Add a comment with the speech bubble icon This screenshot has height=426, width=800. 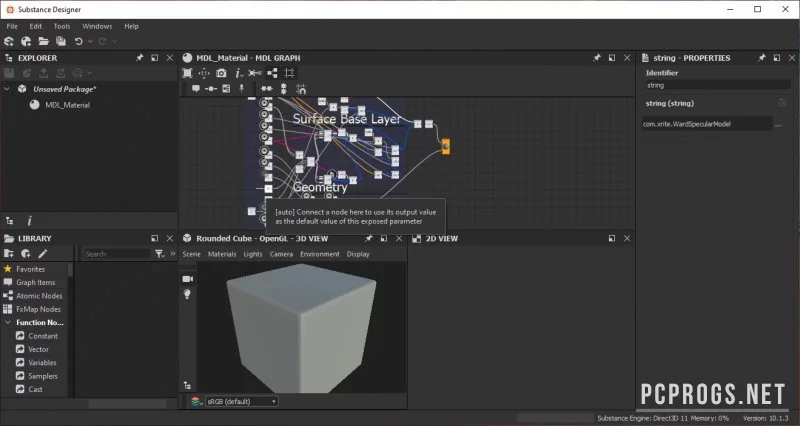pyautogui.click(x=196, y=89)
